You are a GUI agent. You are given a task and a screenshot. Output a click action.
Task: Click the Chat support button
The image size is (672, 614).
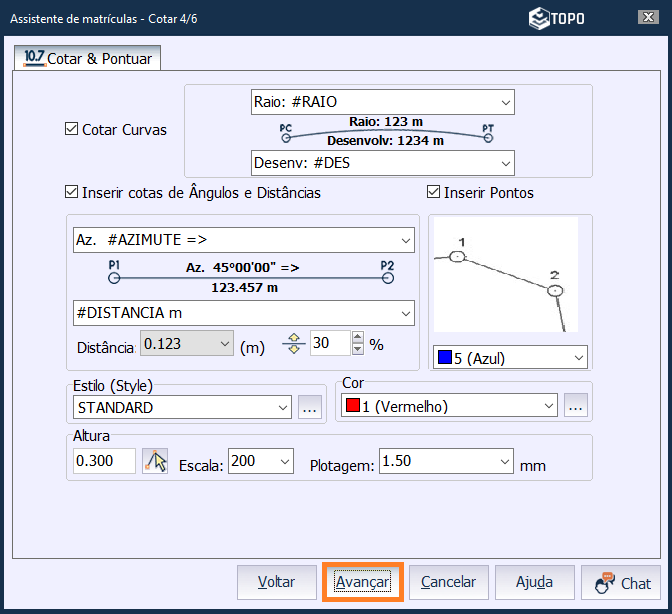pyautogui.click(x=621, y=583)
